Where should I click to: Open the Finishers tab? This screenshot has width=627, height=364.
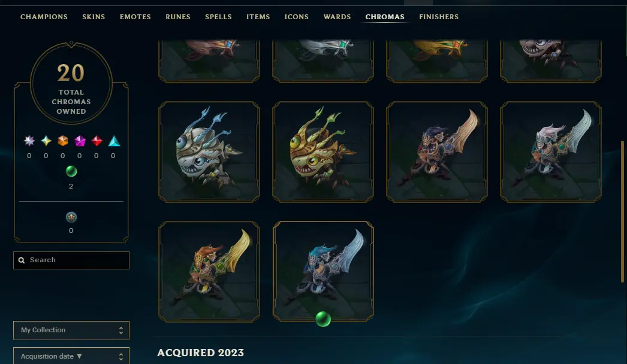point(439,17)
